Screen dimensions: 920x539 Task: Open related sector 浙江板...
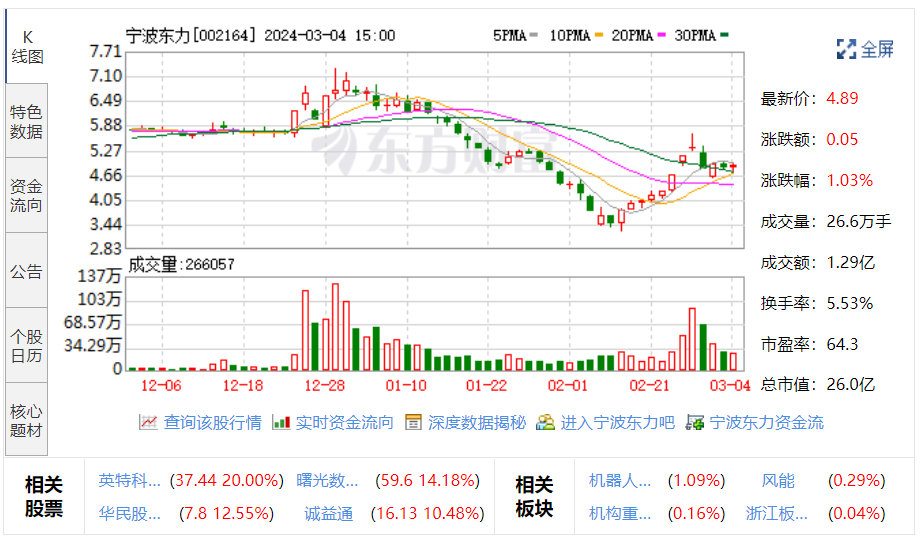pyautogui.click(x=777, y=514)
